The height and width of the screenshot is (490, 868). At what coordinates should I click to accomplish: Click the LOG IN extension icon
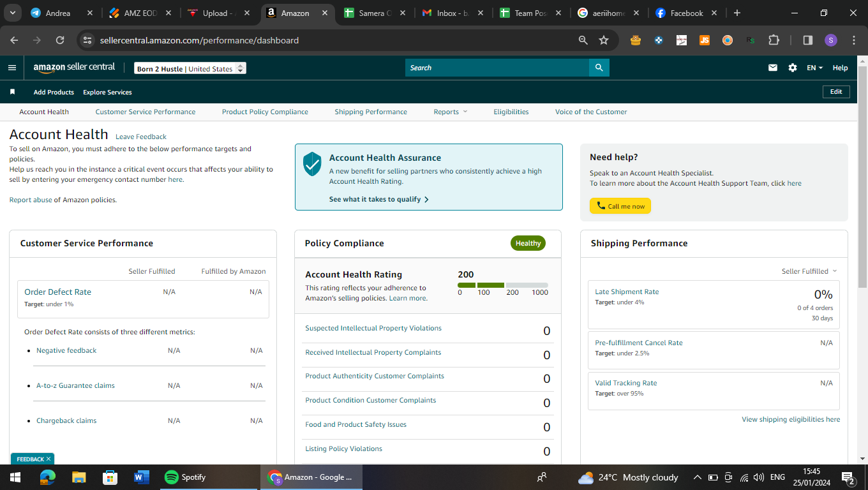pyautogui.click(x=682, y=40)
